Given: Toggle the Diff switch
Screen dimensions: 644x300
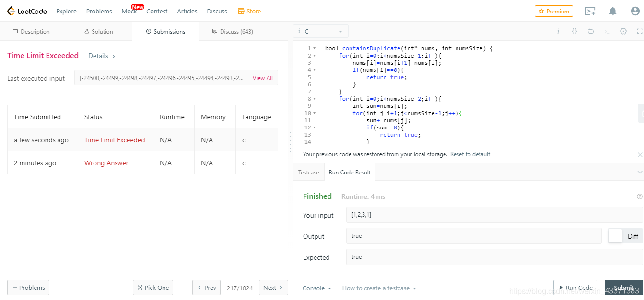Looking at the screenshot, I should (x=625, y=236).
